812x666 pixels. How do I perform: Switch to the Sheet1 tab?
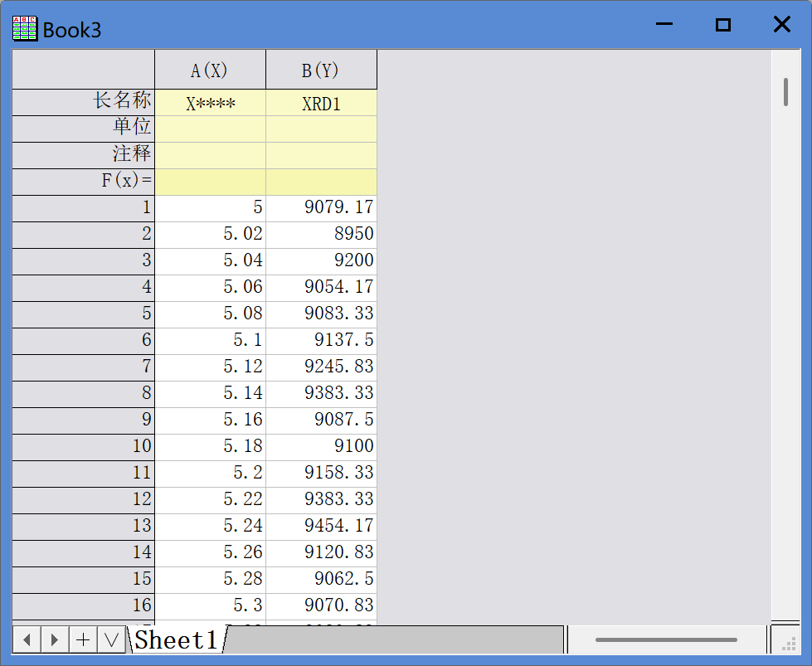(176, 639)
